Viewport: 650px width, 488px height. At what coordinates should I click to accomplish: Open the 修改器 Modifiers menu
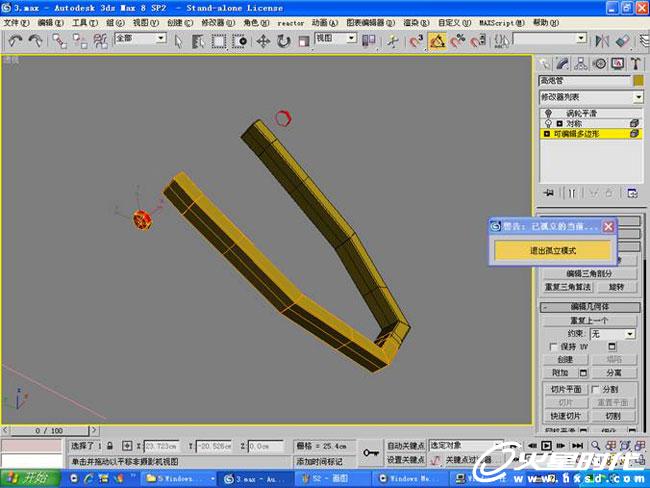pos(218,22)
